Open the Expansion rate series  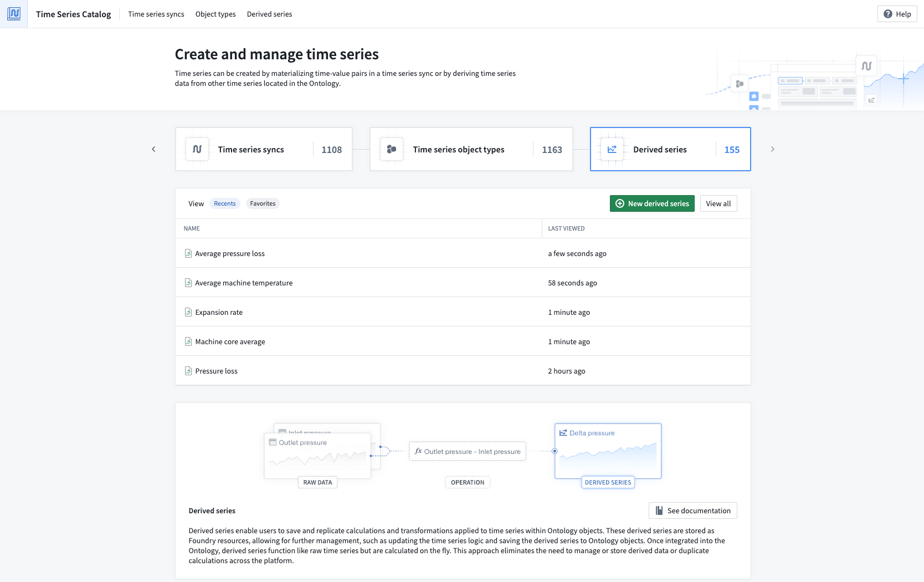219,312
